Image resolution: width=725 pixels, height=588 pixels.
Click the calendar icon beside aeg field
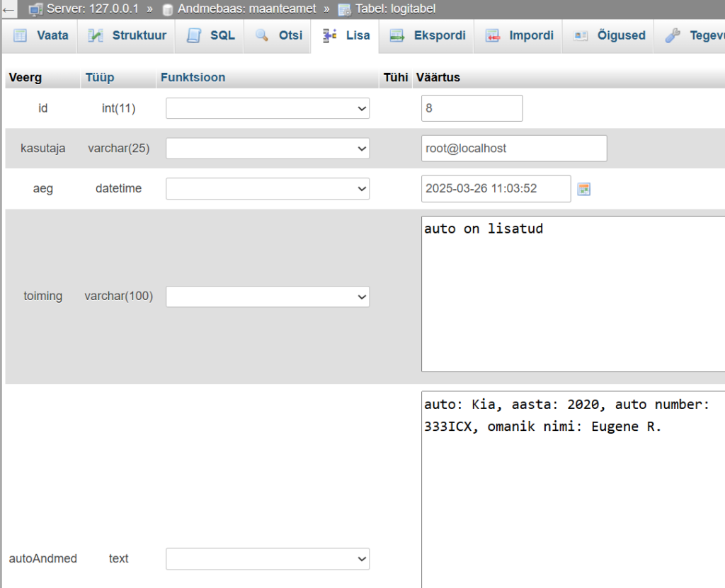583,189
